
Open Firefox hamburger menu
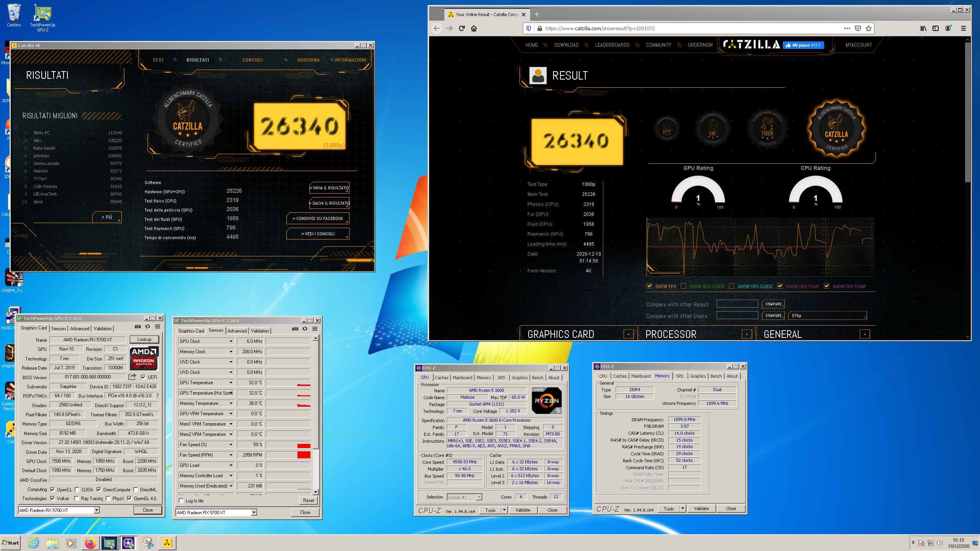click(964, 28)
